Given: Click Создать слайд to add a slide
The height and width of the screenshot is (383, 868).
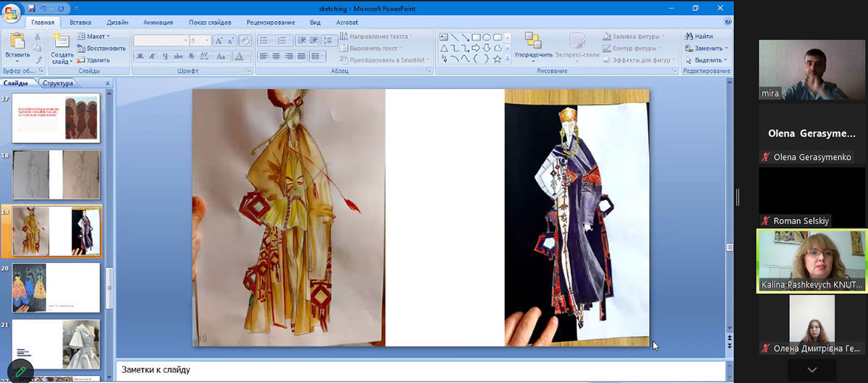Looking at the screenshot, I should 62,48.
